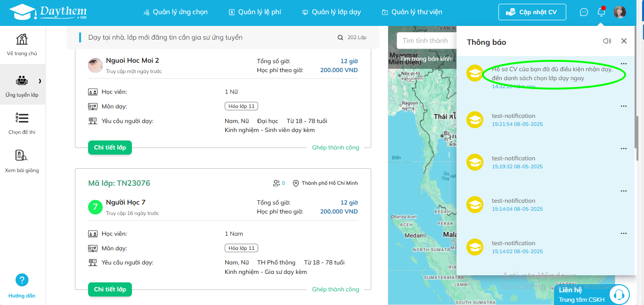Click the 202 Lớp count text
This screenshot has width=644, height=305.
(x=357, y=38)
